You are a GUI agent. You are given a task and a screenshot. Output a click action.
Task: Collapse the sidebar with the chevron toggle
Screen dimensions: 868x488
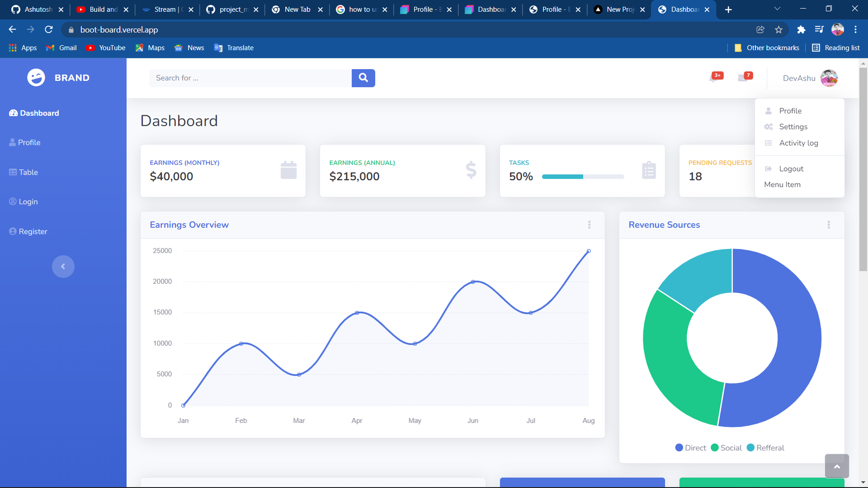point(63,267)
